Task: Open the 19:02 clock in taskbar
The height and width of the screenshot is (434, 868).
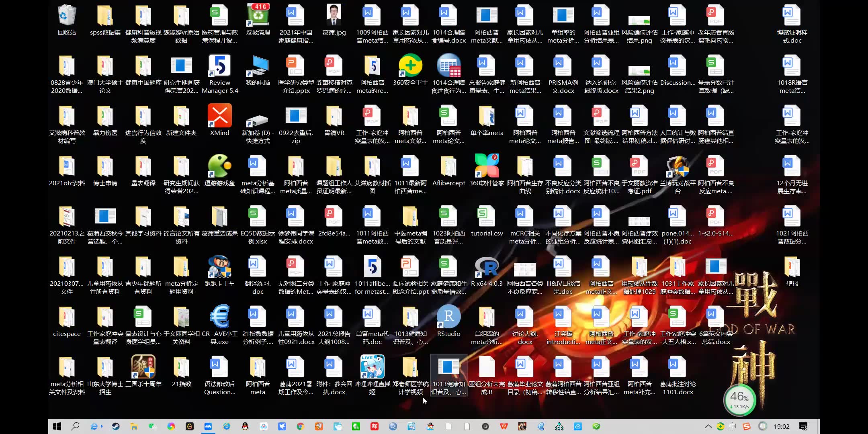Action: pyautogui.click(x=782, y=426)
